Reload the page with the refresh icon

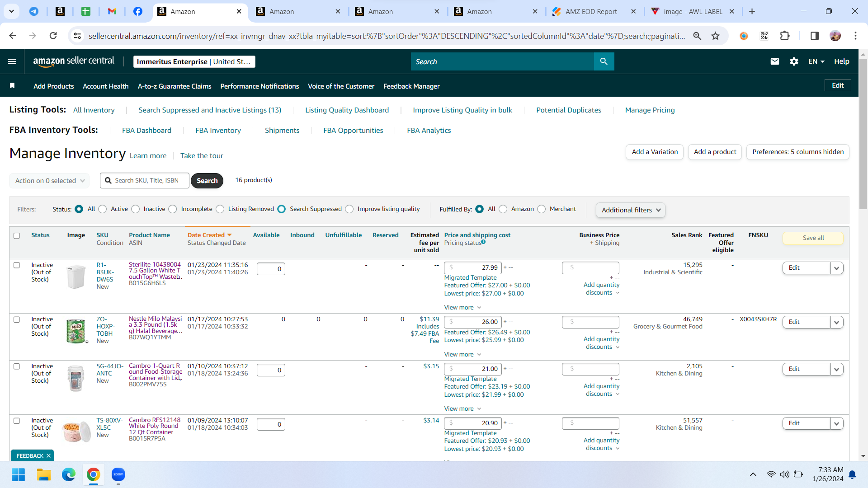[53, 36]
